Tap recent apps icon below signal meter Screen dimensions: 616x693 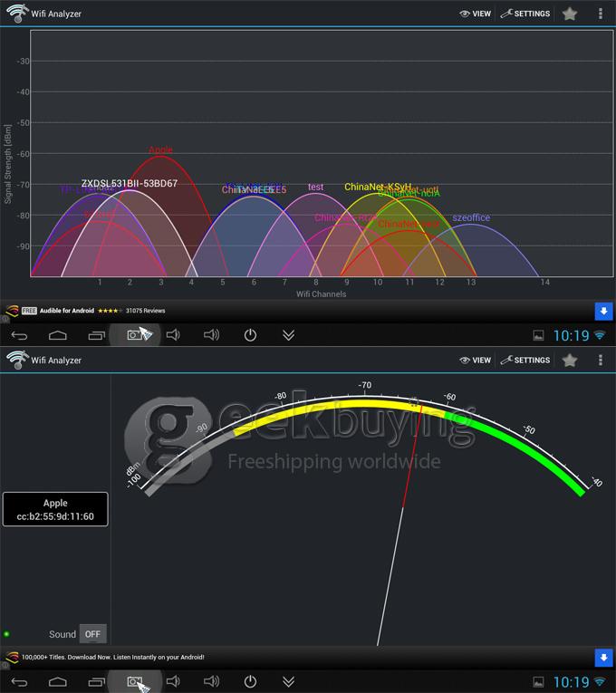point(96,682)
